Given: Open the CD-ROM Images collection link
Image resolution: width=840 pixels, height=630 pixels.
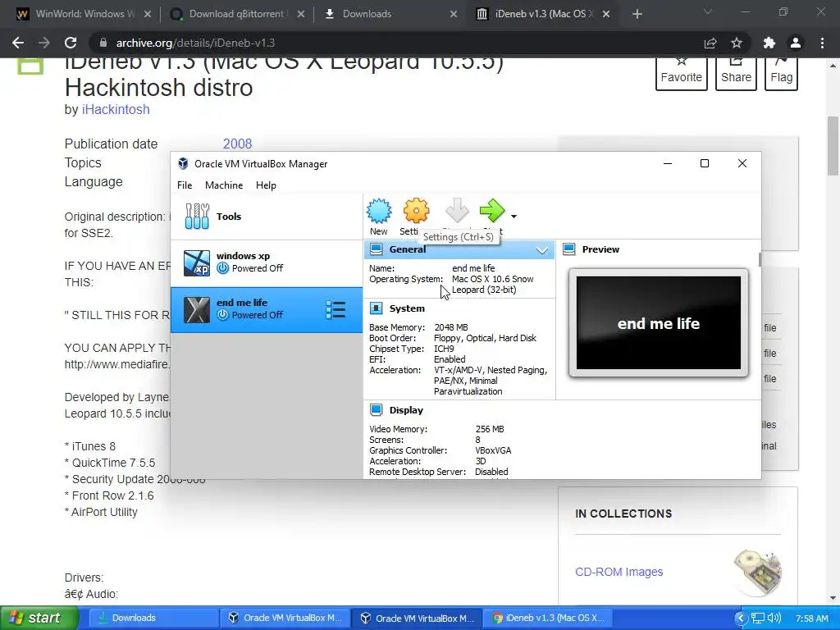Looking at the screenshot, I should pyautogui.click(x=619, y=572).
